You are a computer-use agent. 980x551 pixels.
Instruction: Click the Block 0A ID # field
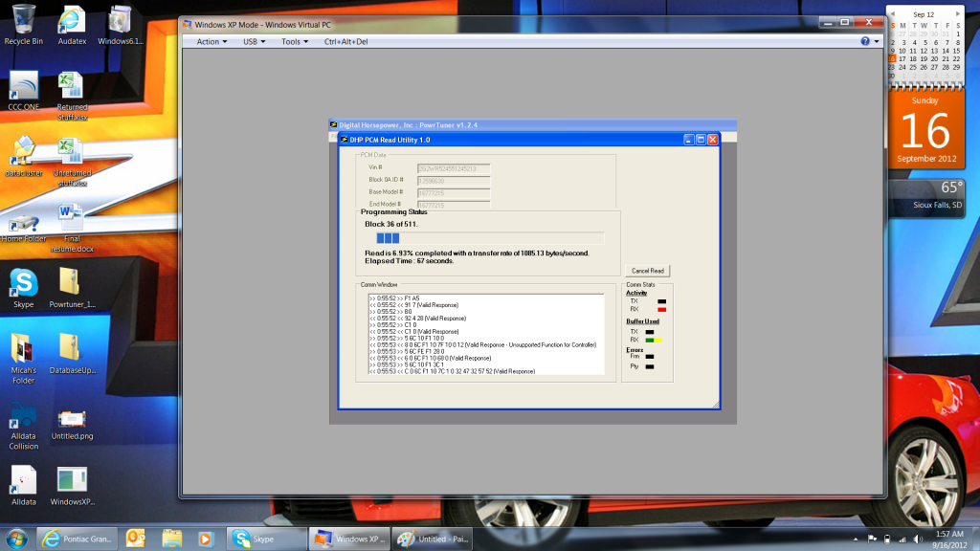click(454, 181)
